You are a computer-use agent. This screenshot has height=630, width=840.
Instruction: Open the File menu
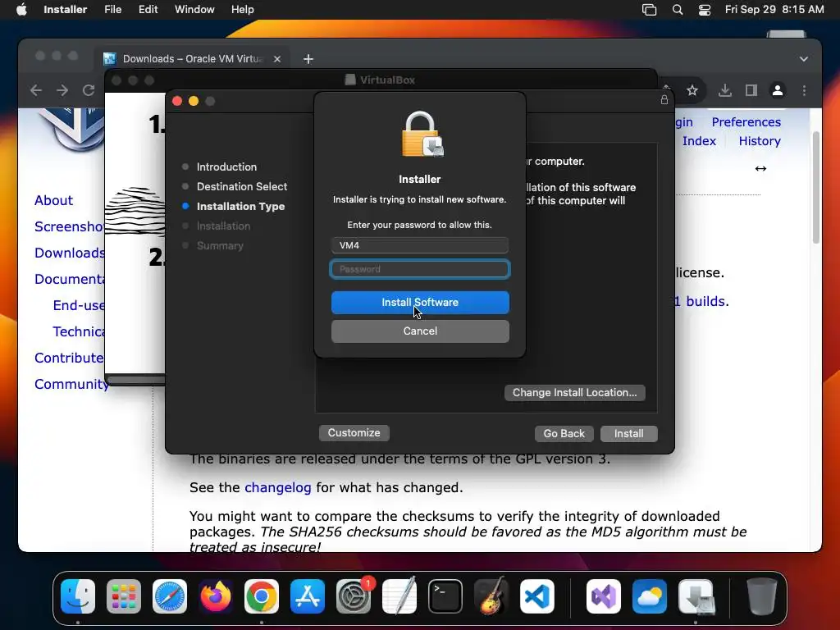(113, 10)
